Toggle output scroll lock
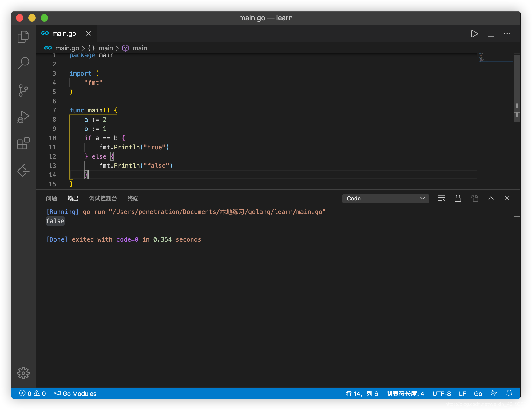 (458, 198)
